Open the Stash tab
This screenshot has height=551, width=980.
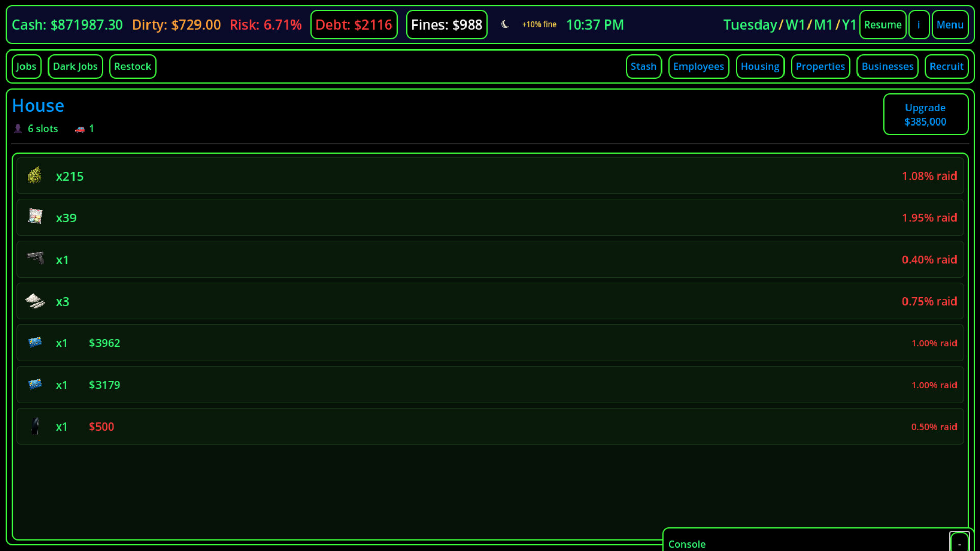(x=643, y=66)
